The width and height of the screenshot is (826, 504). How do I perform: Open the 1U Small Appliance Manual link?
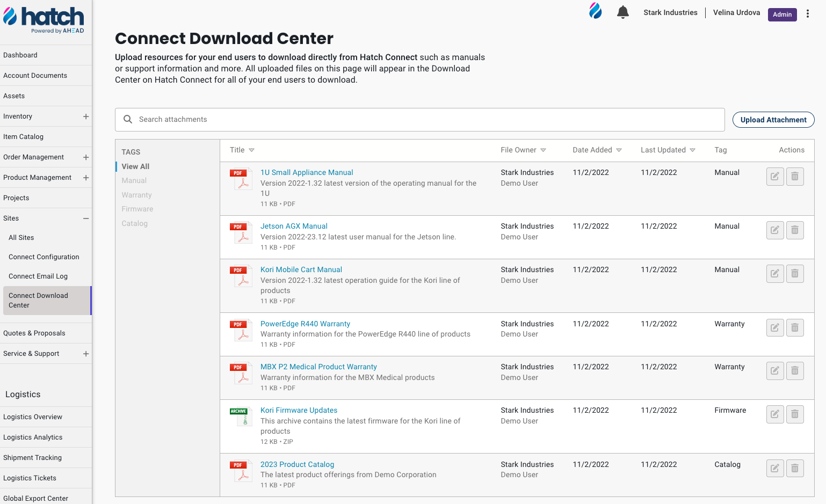307,172
